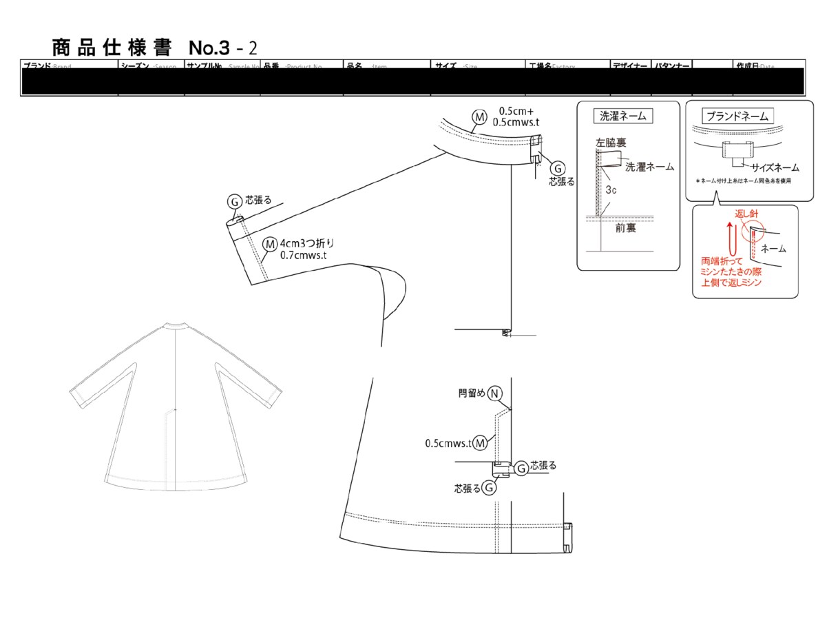Click the red text "上側で返しミシン"
The image size is (840, 636).
click(x=731, y=283)
